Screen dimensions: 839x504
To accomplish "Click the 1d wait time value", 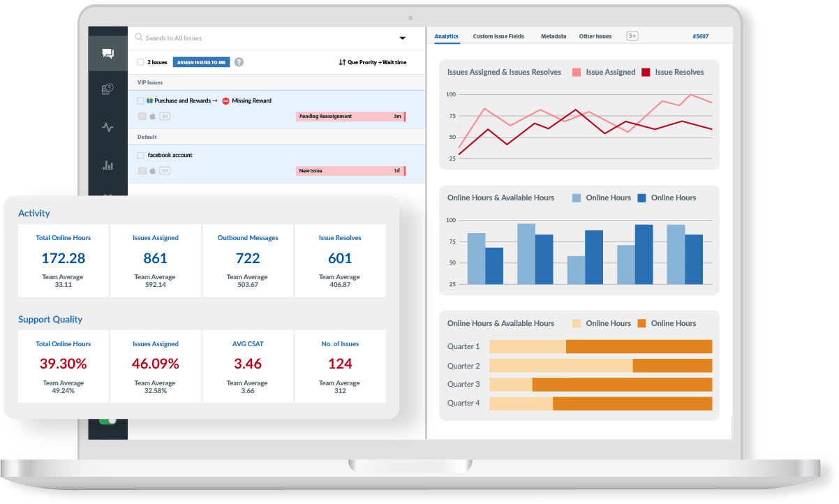I will point(397,170).
